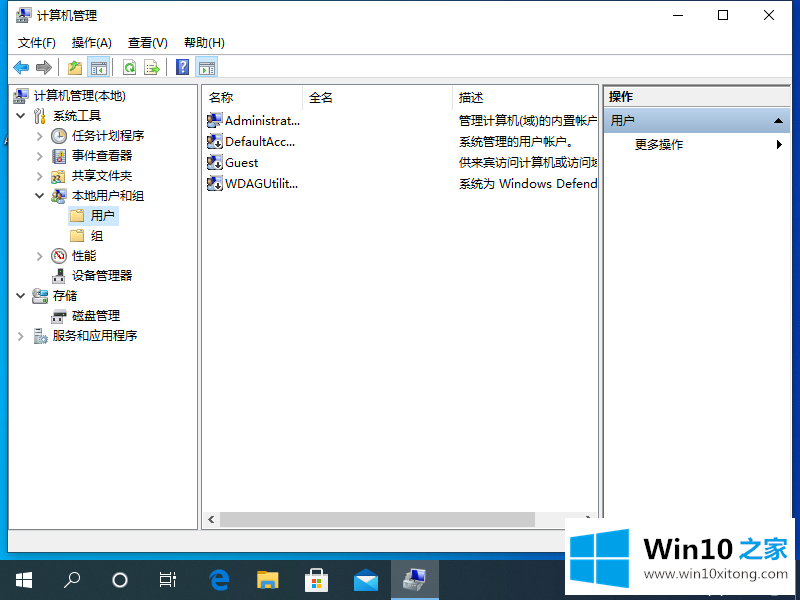The height and width of the screenshot is (600, 800).
Task: Open the 查看(V) menu
Action: click(x=147, y=42)
